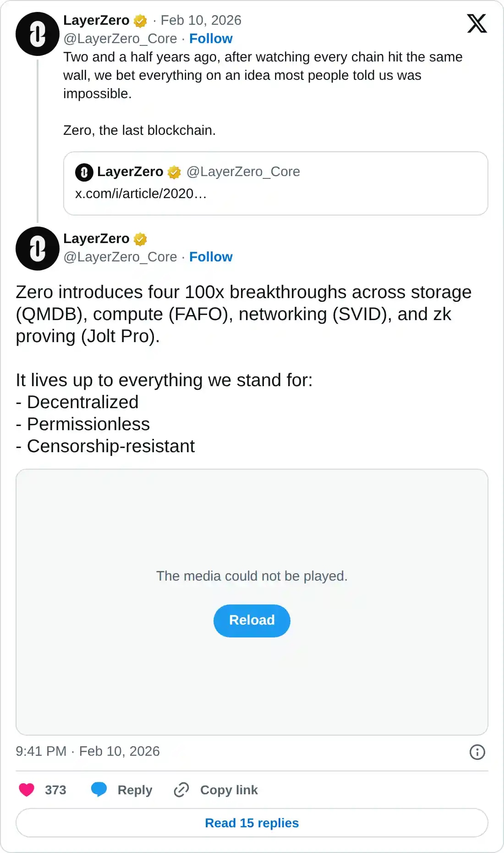Screen dimensions: 504x853
Task: Open the info icon near the timestamp
Action: (x=478, y=752)
